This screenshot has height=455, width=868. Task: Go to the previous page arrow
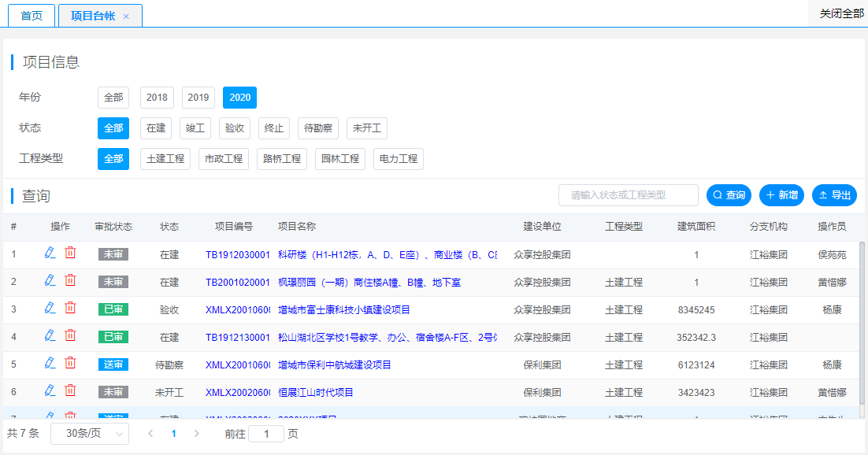150,434
